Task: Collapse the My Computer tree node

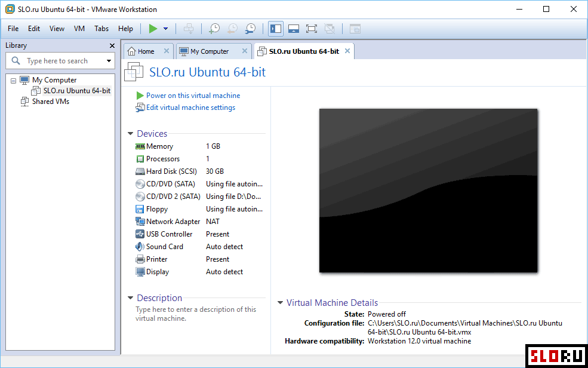Action: tap(14, 80)
